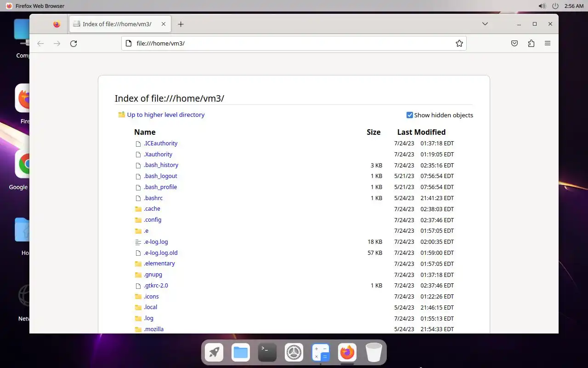
Task: Open the .gnupg folder link
Action: [153, 274]
